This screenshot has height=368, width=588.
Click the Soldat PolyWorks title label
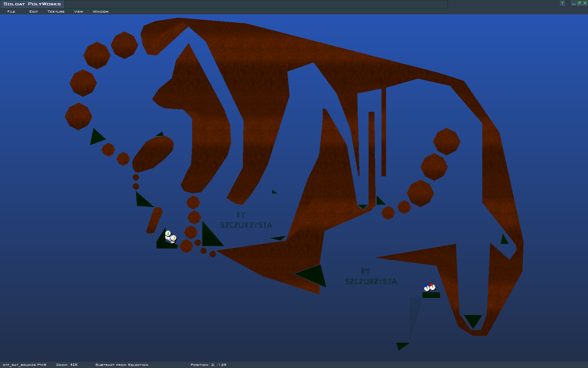coord(32,4)
